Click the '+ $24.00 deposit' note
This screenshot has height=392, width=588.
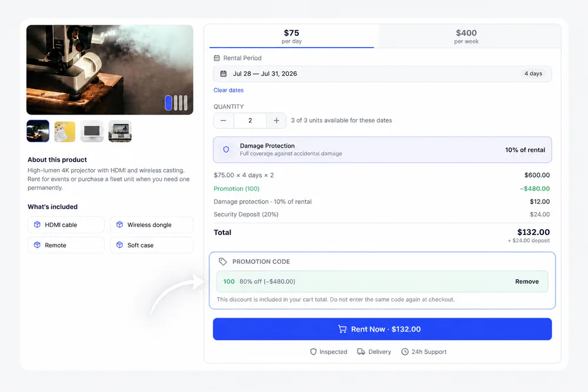point(529,240)
